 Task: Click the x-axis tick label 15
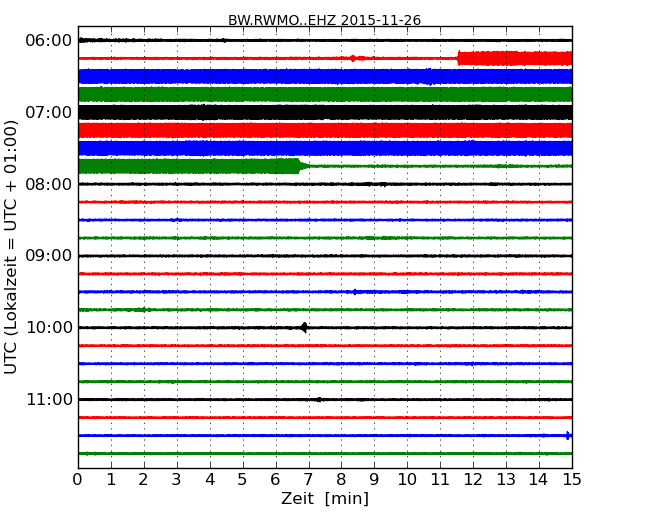tap(572, 480)
